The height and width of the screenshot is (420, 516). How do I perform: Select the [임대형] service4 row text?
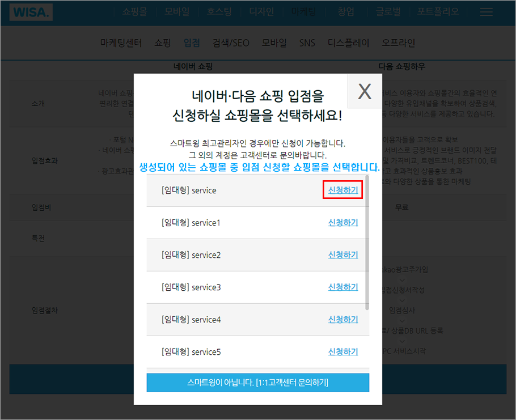pos(191,319)
